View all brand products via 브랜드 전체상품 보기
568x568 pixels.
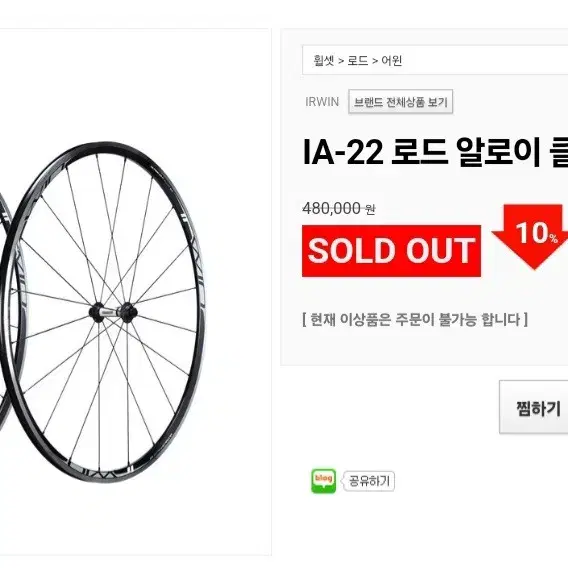[x=401, y=102]
